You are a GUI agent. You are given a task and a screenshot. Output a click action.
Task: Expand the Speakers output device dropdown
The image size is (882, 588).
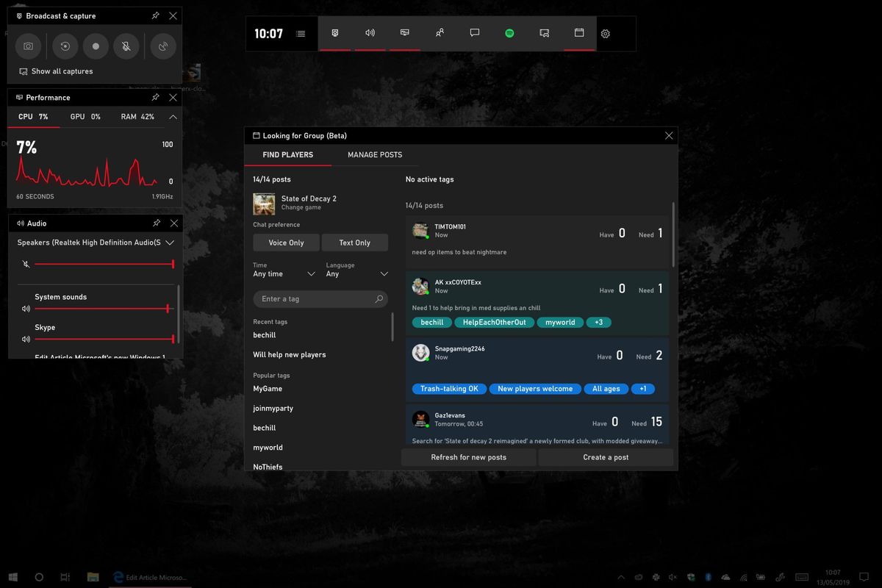(170, 243)
